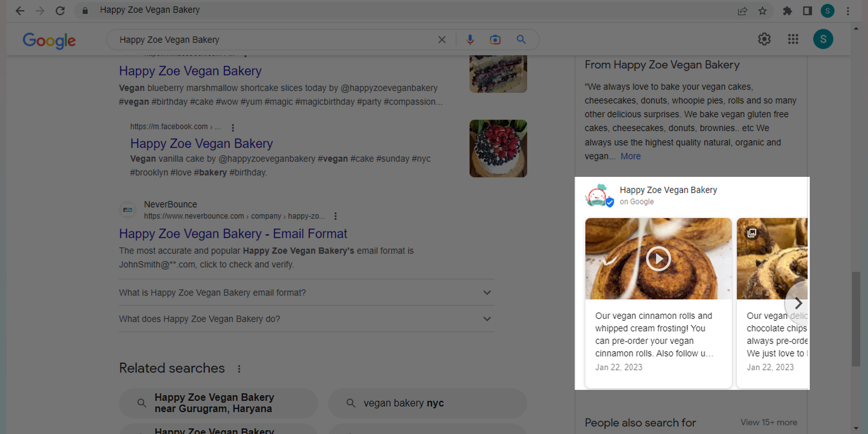Click the second post cinnamon bun image

[x=772, y=259]
